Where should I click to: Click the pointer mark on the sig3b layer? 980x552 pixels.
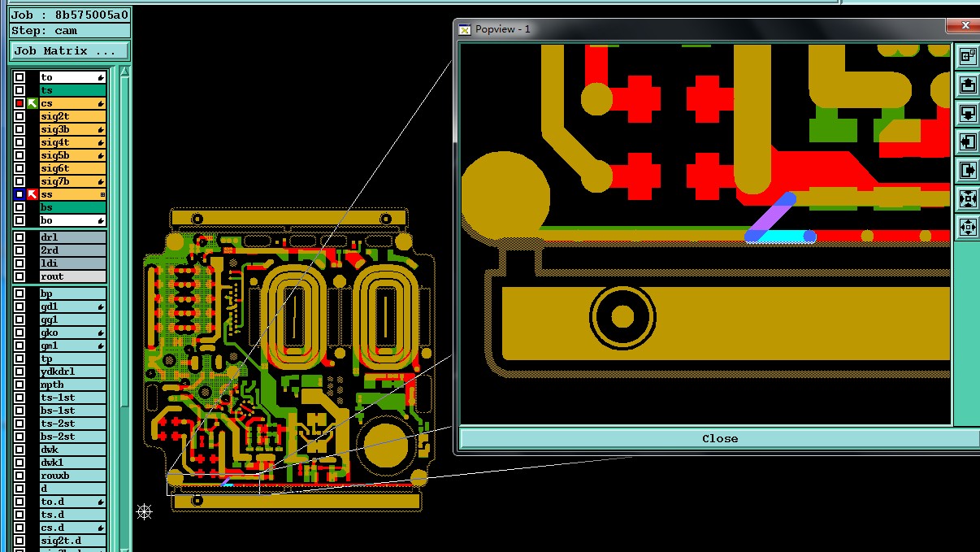101,129
